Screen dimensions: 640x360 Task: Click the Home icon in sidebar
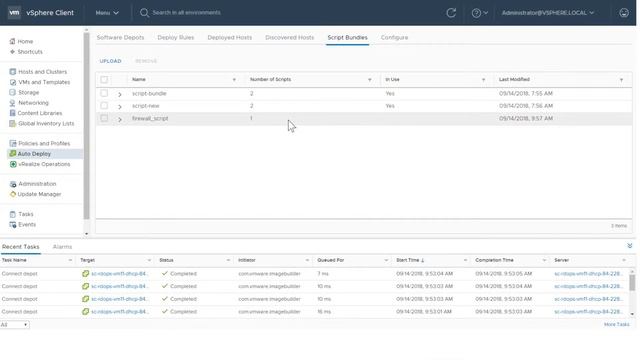pyautogui.click(x=12, y=41)
